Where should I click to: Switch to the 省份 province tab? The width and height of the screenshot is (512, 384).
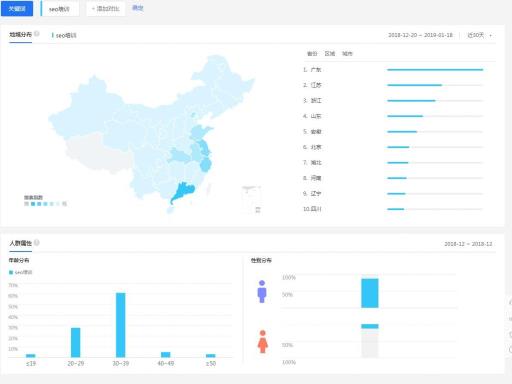click(x=312, y=53)
